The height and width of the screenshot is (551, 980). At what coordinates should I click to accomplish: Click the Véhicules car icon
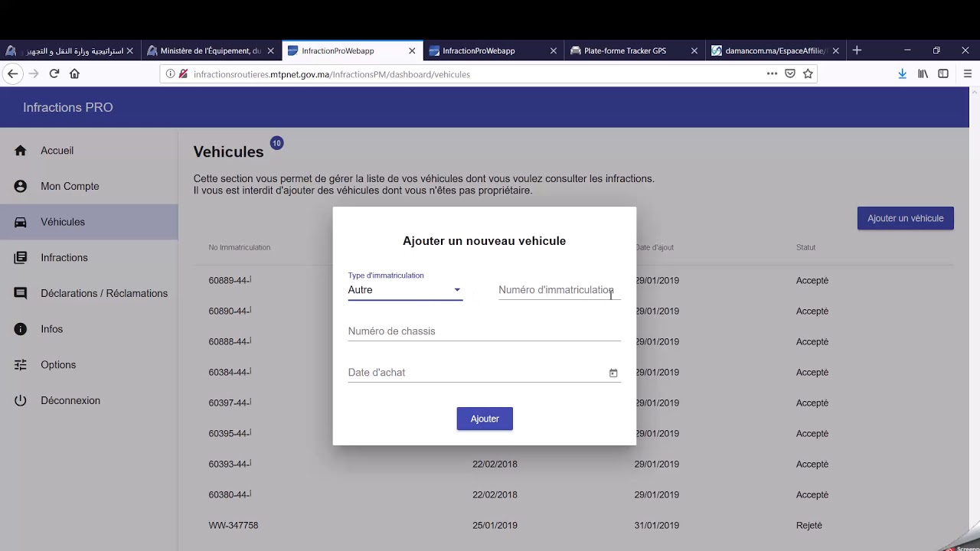(21, 222)
